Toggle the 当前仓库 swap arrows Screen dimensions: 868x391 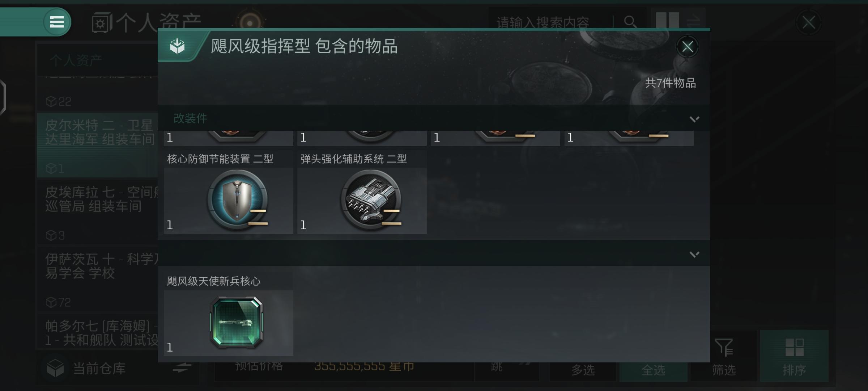[x=182, y=368]
